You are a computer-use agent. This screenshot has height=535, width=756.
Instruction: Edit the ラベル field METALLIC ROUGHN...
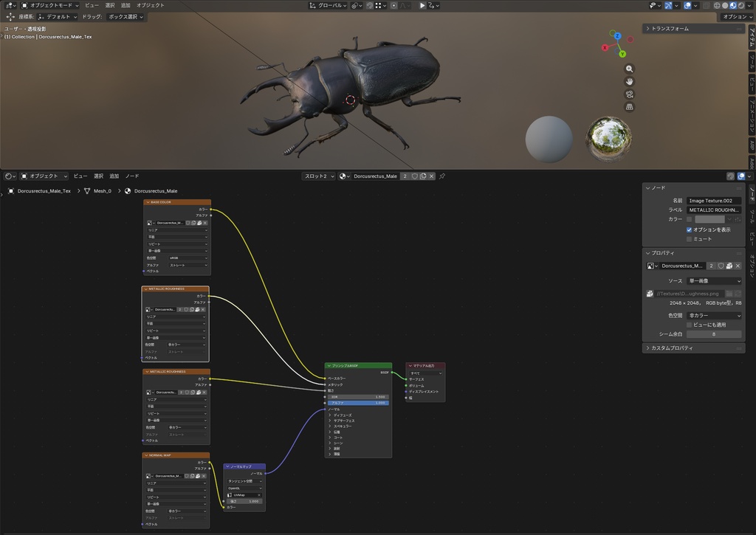click(x=714, y=210)
